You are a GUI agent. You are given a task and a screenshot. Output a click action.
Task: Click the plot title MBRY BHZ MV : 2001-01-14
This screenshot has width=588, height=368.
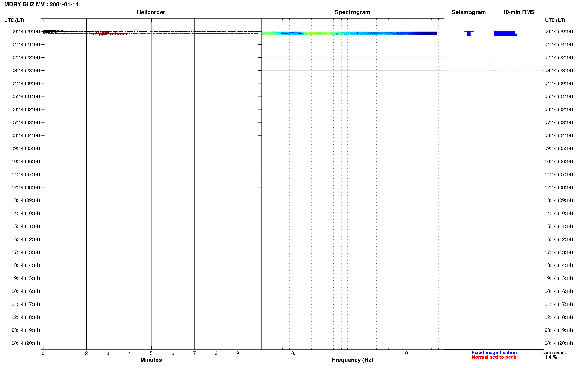click(x=41, y=4)
